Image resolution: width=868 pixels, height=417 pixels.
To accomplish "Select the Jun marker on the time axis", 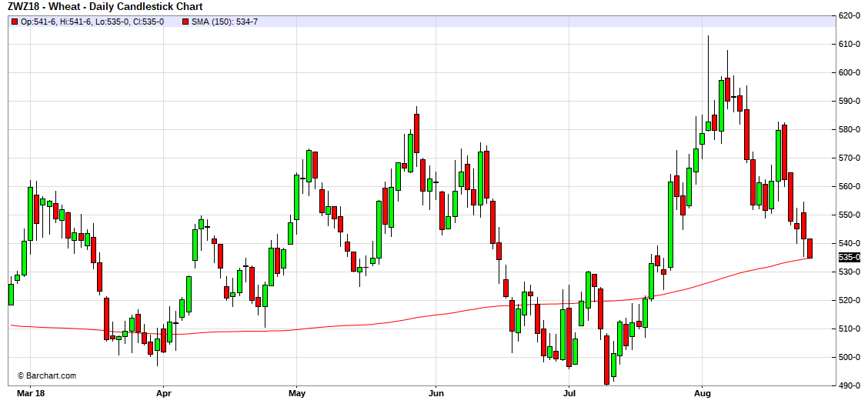I will coord(436,393).
